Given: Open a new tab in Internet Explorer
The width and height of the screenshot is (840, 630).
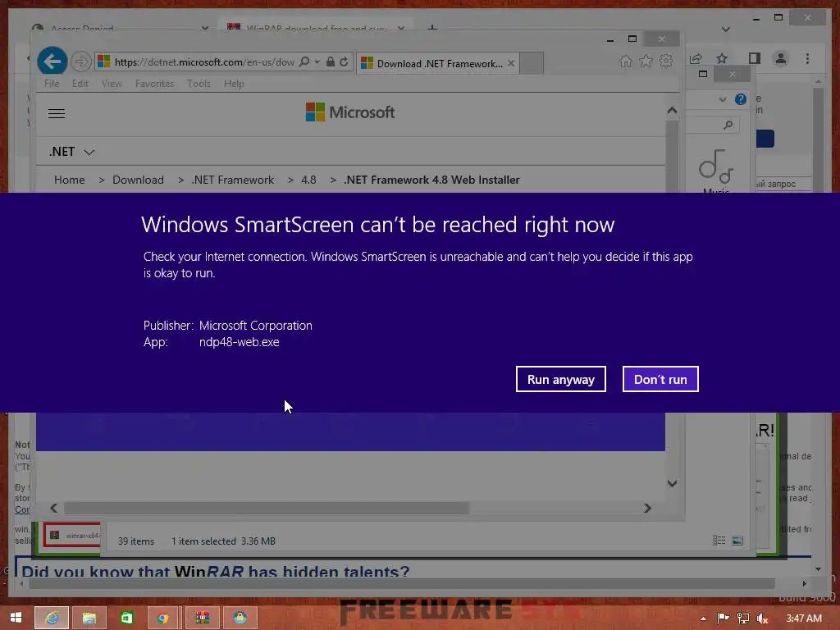Looking at the screenshot, I should coord(532,63).
